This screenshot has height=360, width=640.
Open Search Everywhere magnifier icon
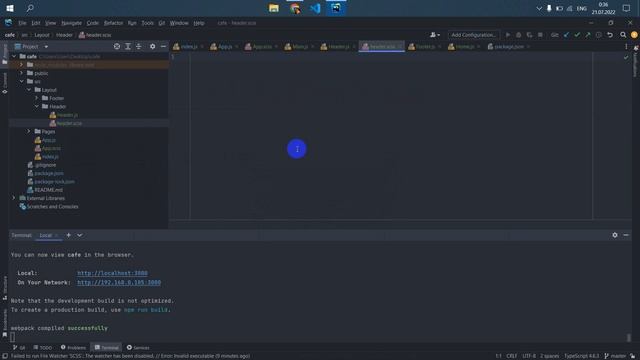(x=623, y=35)
